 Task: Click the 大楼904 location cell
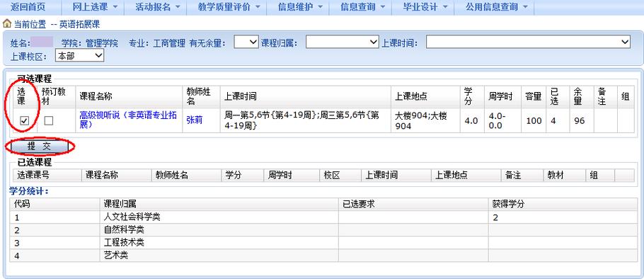425,121
